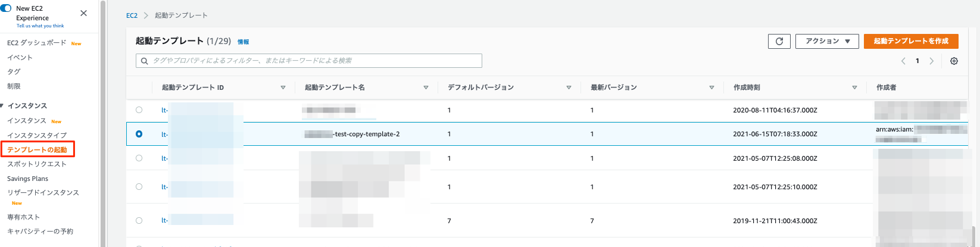The height and width of the screenshot is (247, 980).
Task: Open タグ in sidebar
Action: pos(14,71)
